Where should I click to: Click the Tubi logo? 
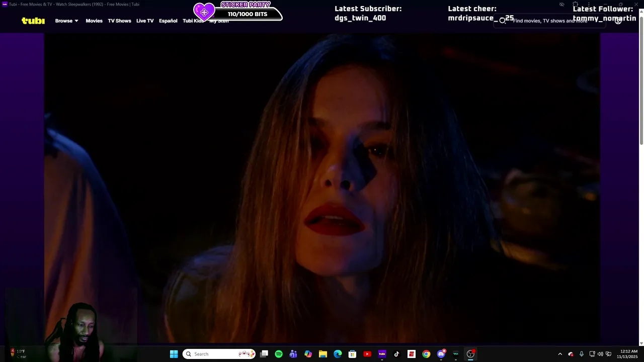pyautogui.click(x=33, y=21)
